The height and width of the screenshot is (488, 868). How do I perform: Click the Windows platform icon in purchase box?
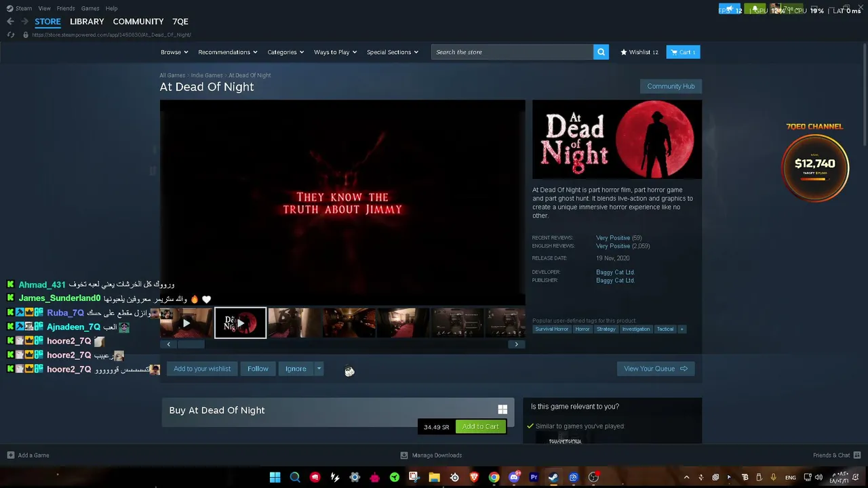[502, 409]
